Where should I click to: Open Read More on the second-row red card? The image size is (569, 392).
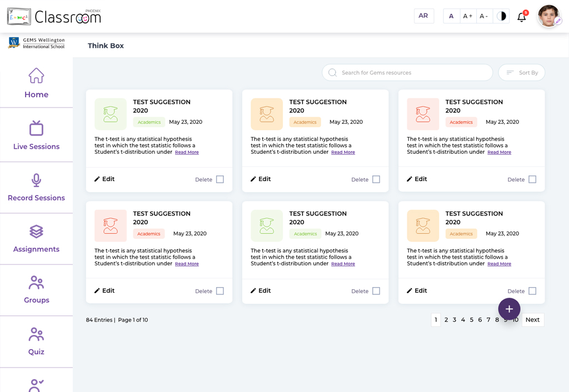(187, 264)
